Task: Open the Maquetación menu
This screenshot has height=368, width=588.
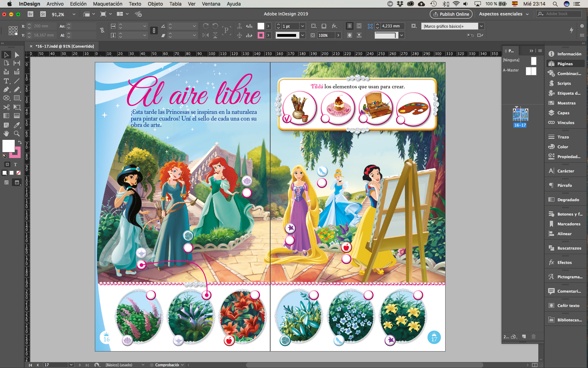Action: tap(107, 4)
